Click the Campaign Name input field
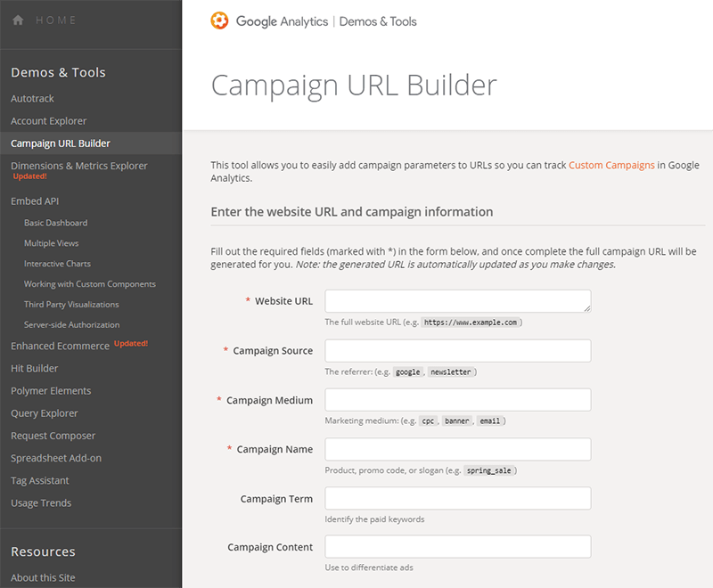This screenshot has width=713, height=588. (x=457, y=449)
